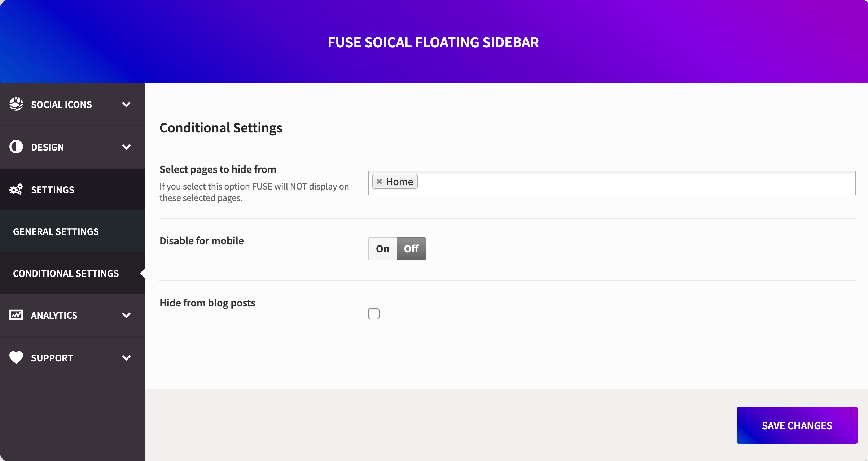Click the Select pages to hide from label
This screenshot has height=461, width=868.
[x=218, y=169]
